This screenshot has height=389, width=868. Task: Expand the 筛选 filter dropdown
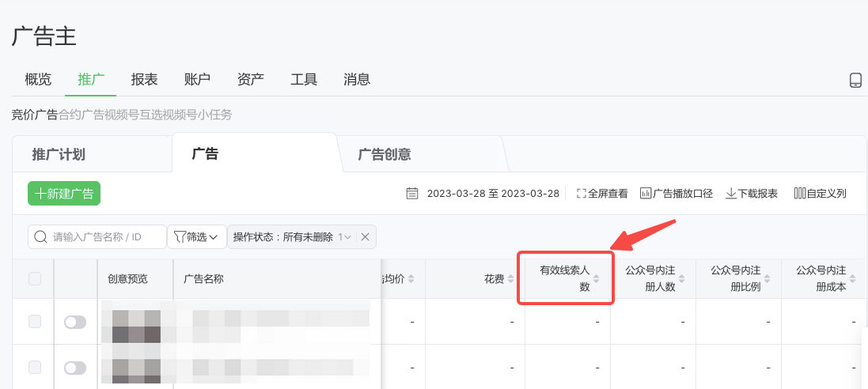pos(195,236)
